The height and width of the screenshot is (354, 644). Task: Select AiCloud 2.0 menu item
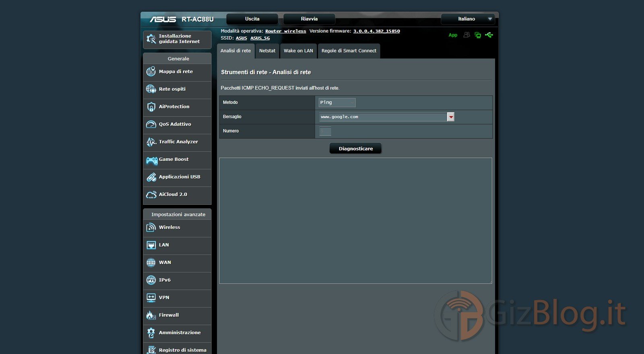tap(177, 195)
